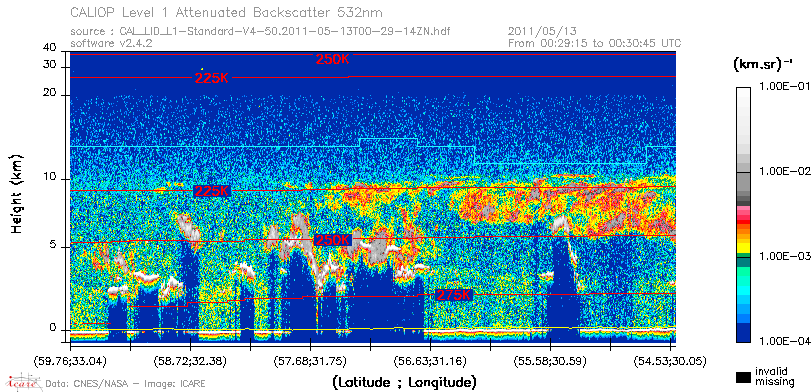This screenshot has width=811, height=392.
Task: Click the '(57.68;31.75)' axis tick label
Action: pos(310,361)
